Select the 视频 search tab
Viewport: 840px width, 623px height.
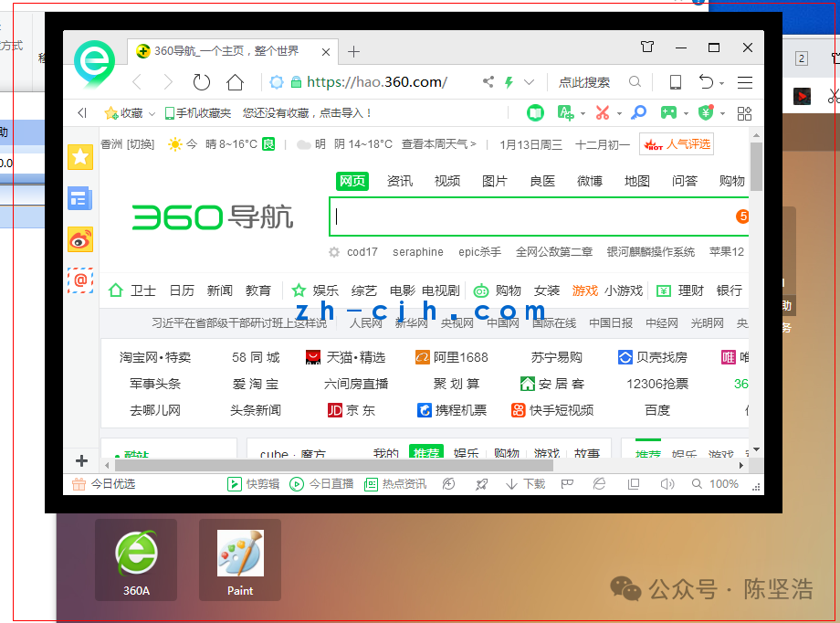click(x=447, y=181)
